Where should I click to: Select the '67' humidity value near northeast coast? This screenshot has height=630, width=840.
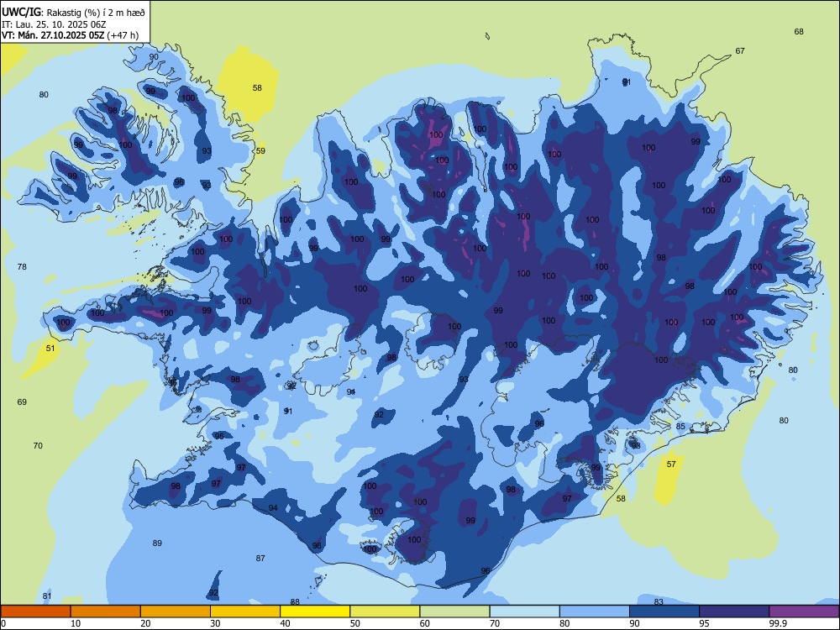point(740,51)
